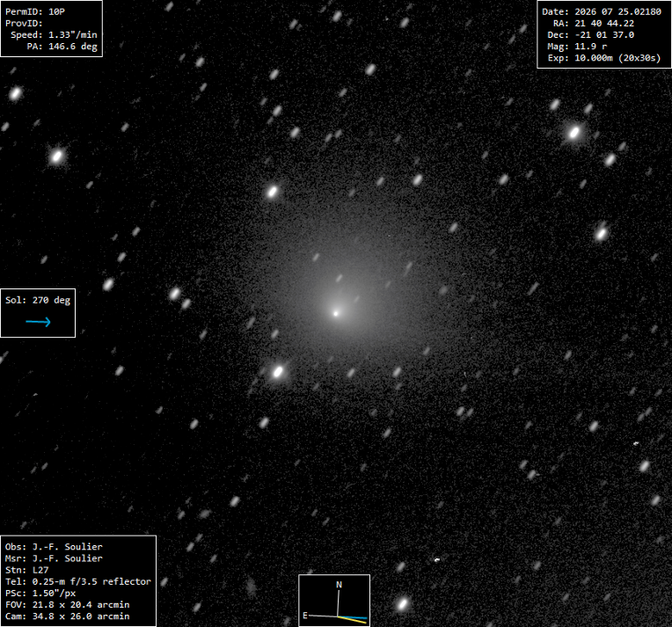Click the Exp 10.000m (20x30s) text
The image size is (672, 627).
tap(604, 58)
